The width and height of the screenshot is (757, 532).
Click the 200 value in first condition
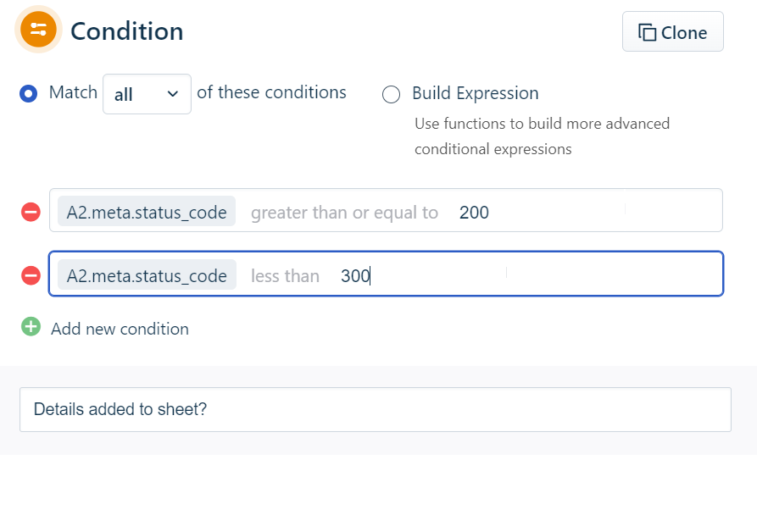[474, 213]
